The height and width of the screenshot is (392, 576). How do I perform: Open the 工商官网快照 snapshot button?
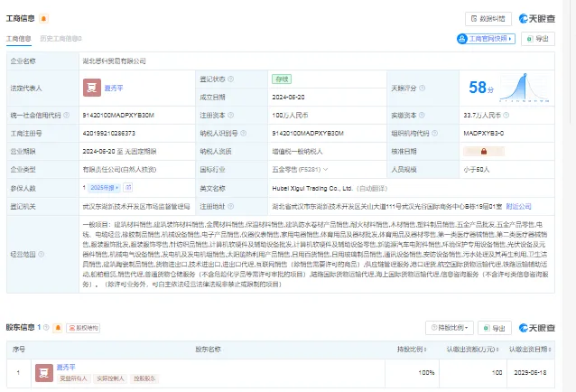486,39
